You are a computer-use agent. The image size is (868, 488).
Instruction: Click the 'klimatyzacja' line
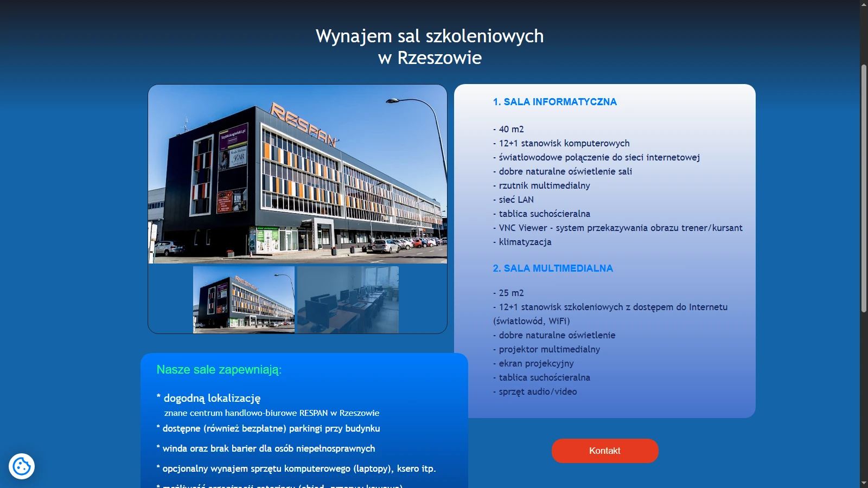(x=522, y=242)
